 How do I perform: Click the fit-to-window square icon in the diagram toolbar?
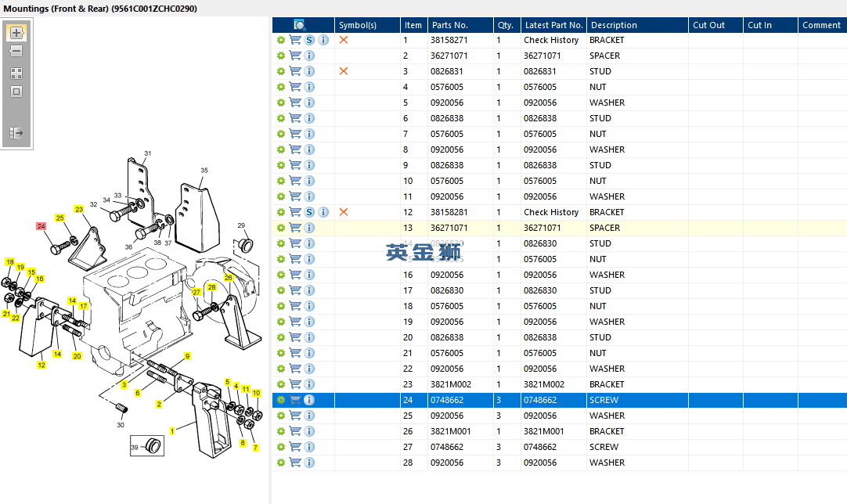pos(16,92)
